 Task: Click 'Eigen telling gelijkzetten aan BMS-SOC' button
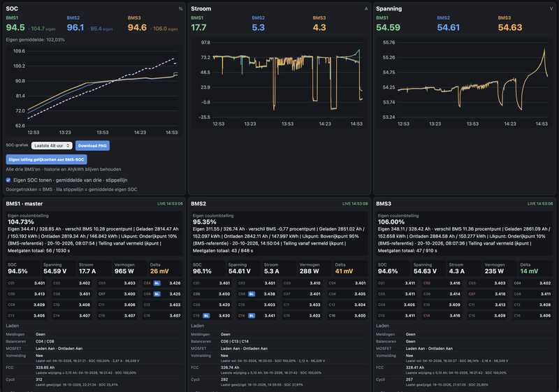[x=46, y=159]
